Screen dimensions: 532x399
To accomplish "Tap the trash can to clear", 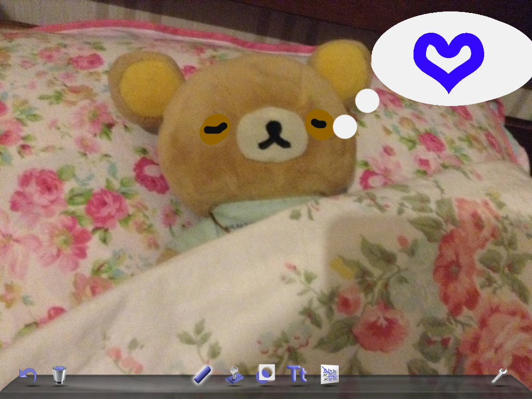I will 59,375.
